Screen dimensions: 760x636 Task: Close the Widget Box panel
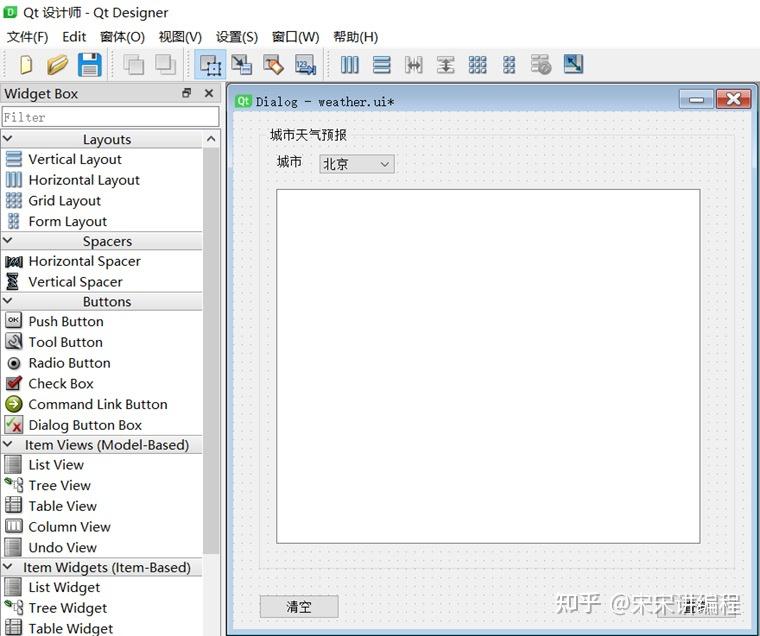pos(209,93)
